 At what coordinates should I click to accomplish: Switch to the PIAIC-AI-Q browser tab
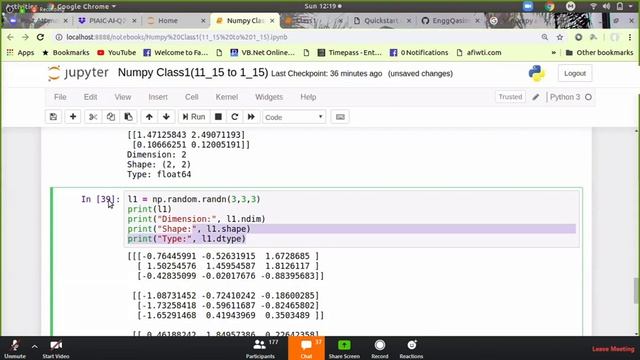(x=106, y=20)
